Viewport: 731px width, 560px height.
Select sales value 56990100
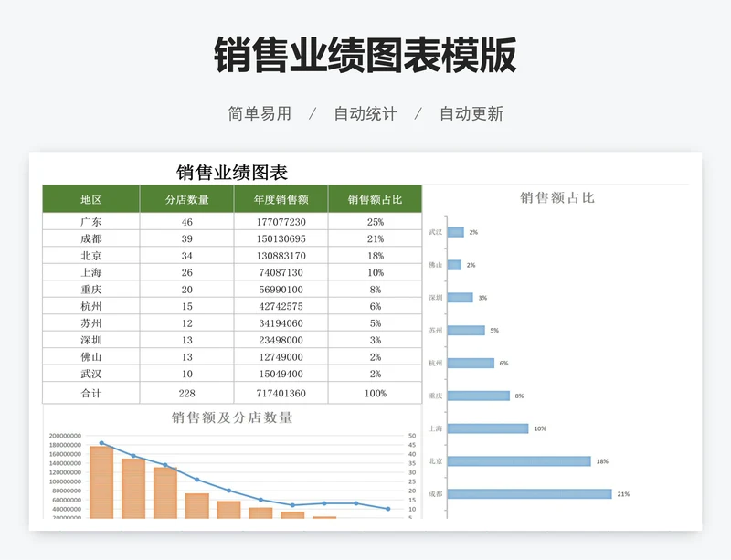[x=281, y=289]
